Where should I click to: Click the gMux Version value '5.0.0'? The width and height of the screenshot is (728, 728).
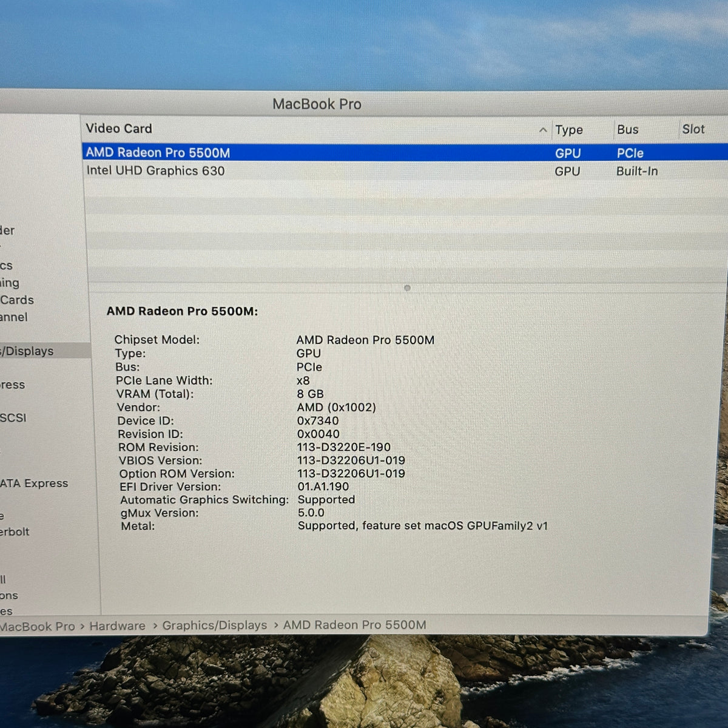(x=311, y=513)
